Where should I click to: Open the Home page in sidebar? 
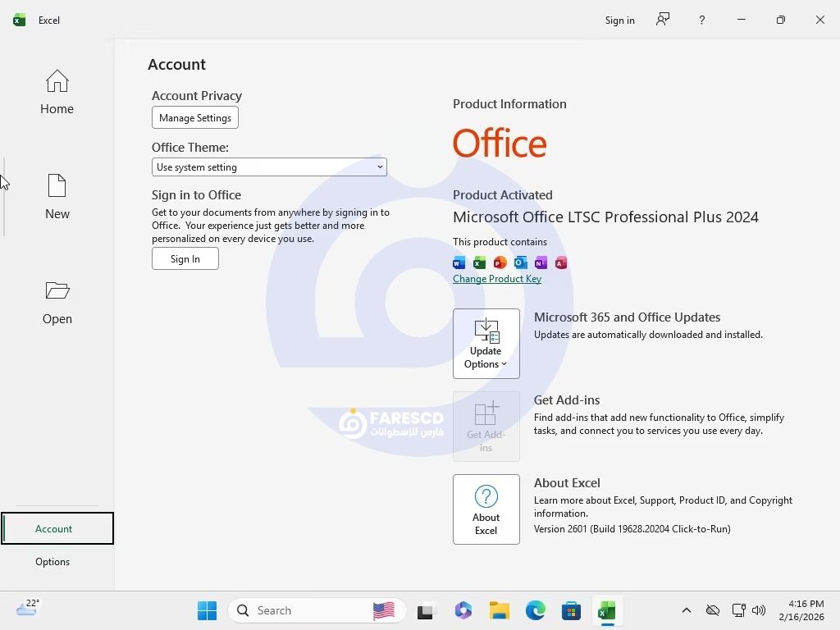57,92
